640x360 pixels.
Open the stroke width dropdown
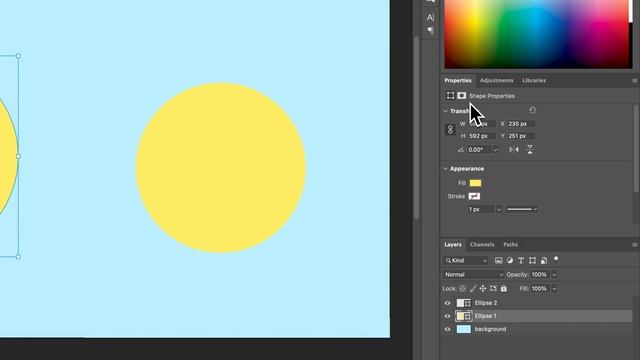pos(498,209)
